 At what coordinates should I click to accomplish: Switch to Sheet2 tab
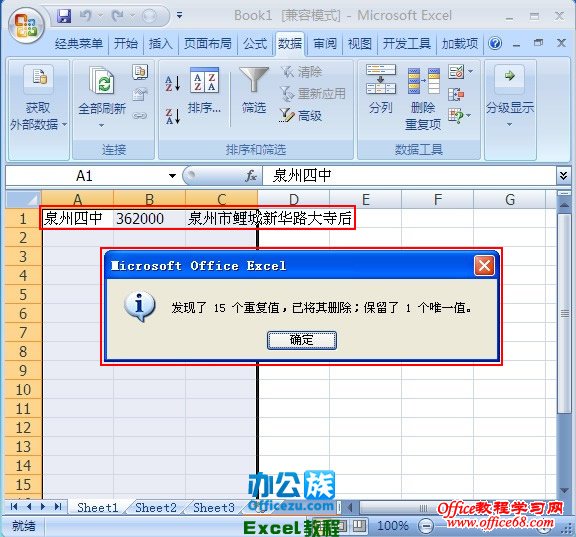tap(156, 508)
